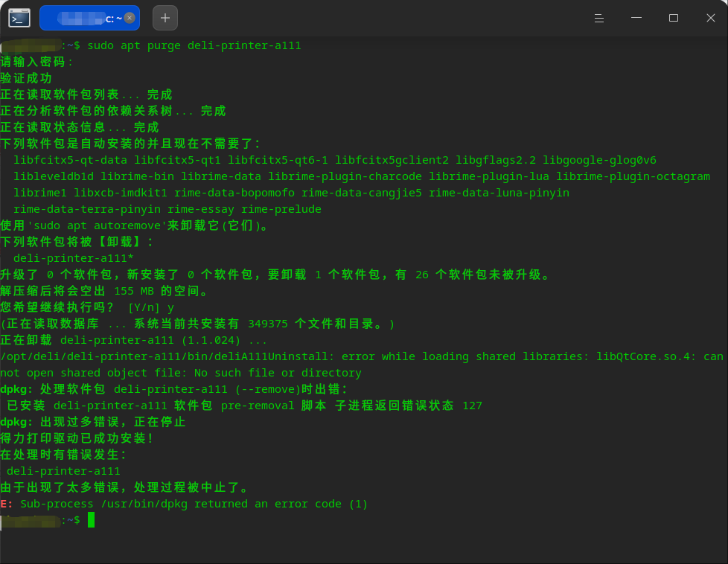Click the file count '349375'
The height and width of the screenshot is (564, 728).
[268, 324]
